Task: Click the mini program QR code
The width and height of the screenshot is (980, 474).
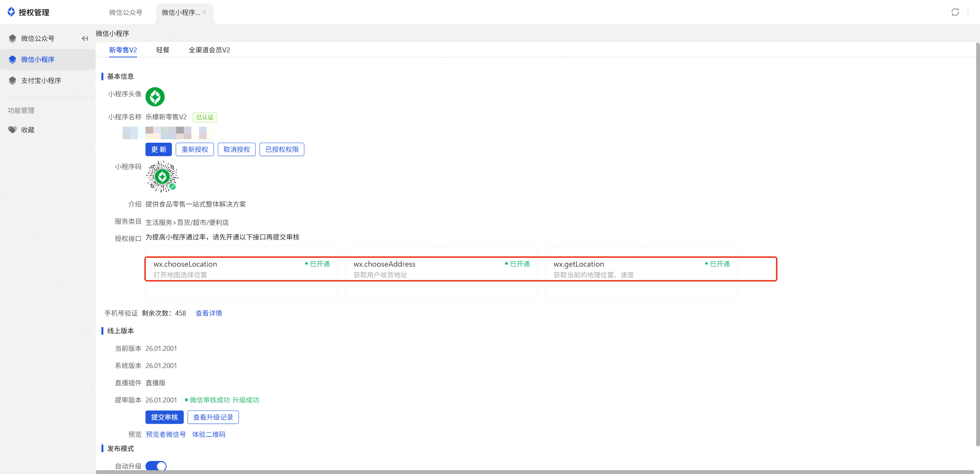Action: [162, 176]
